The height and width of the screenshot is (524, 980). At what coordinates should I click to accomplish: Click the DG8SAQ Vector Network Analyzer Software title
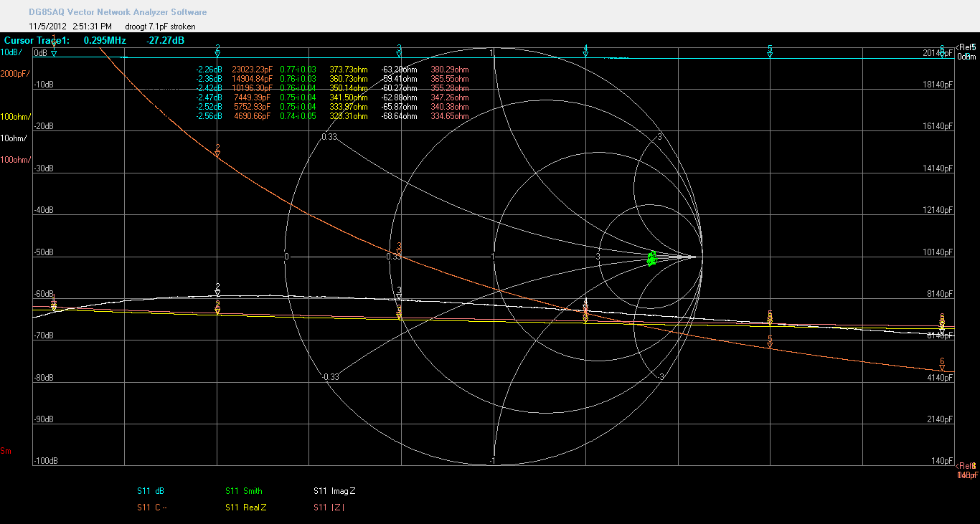118,12
